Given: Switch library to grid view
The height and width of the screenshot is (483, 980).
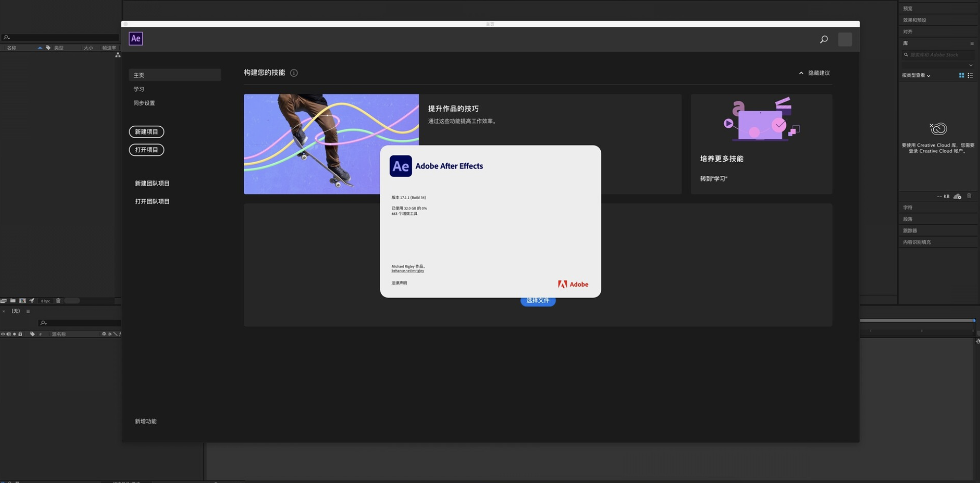Looking at the screenshot, I should [x=961, y=75].
